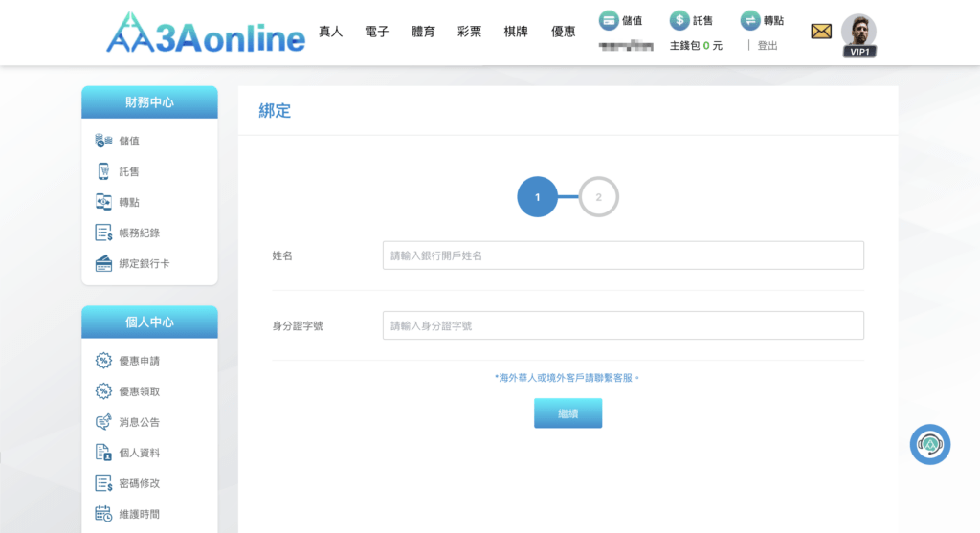Open the customer service chat bubble
The image size is (980, 533).
[x=929, y=445]
